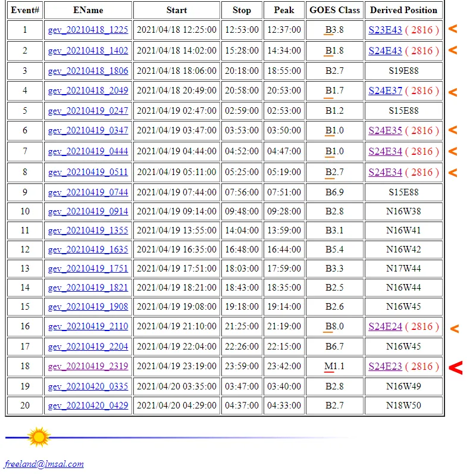Open event link gev_20210419_2319
Viewport: 476px width, 474px height.
click(x=88, y=366)
